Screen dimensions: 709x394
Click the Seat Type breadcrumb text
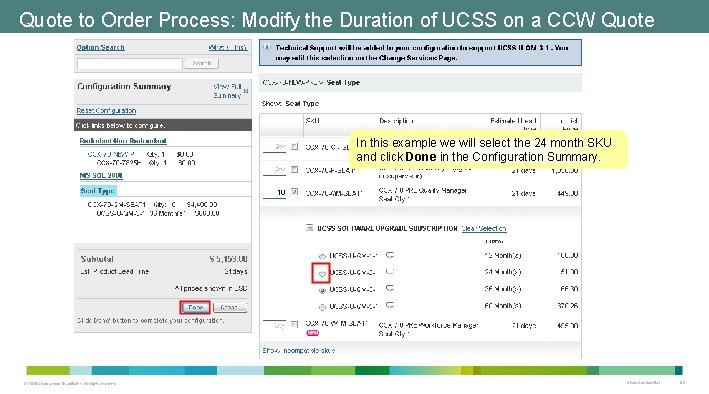(343, 83)
